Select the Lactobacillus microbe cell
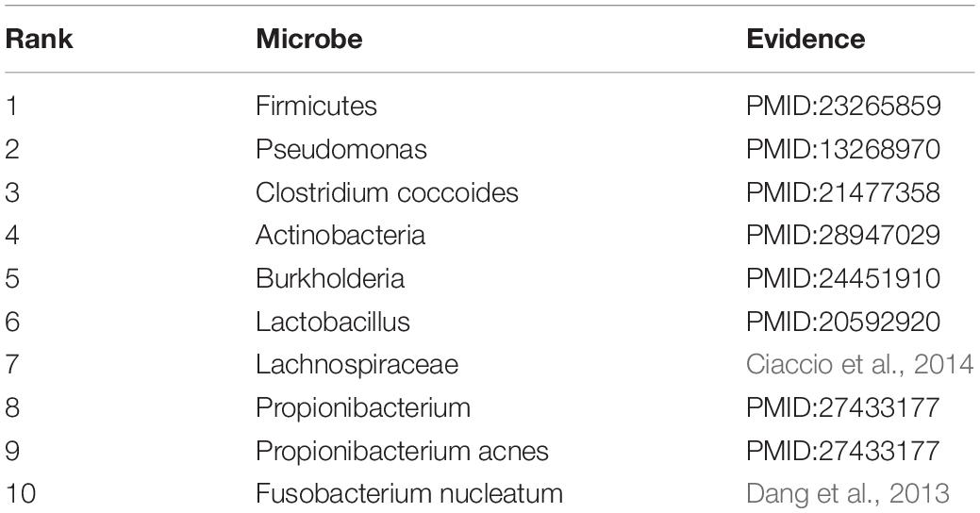980x513 pixels. pos(333,322)
